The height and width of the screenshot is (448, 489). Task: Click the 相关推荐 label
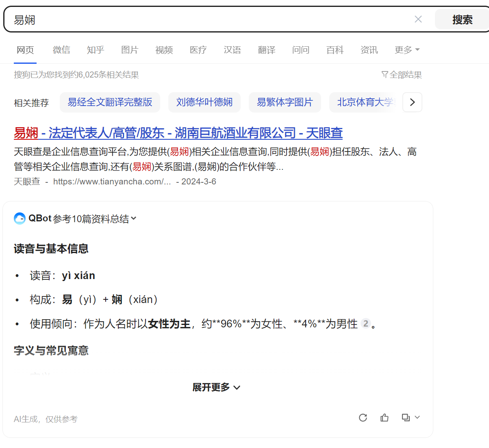pyautogui.click(x=31, y=103)
